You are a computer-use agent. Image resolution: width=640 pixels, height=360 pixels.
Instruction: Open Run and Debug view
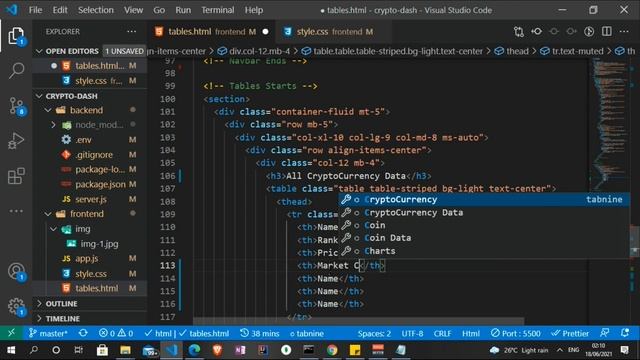click(x=16, y=141)
